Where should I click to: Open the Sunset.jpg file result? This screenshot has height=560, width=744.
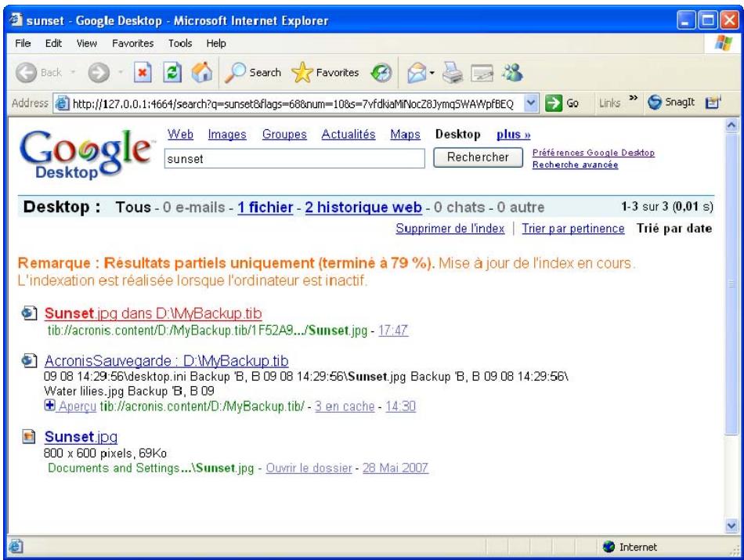(x=81, y=436)
